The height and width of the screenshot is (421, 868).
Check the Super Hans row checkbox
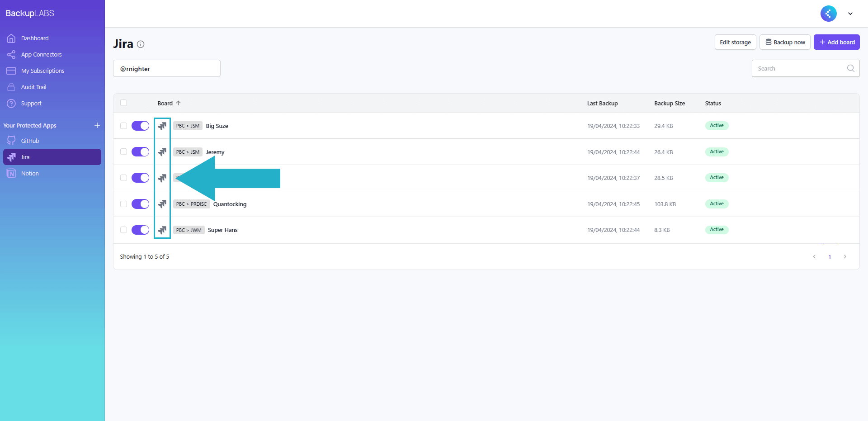123,230
